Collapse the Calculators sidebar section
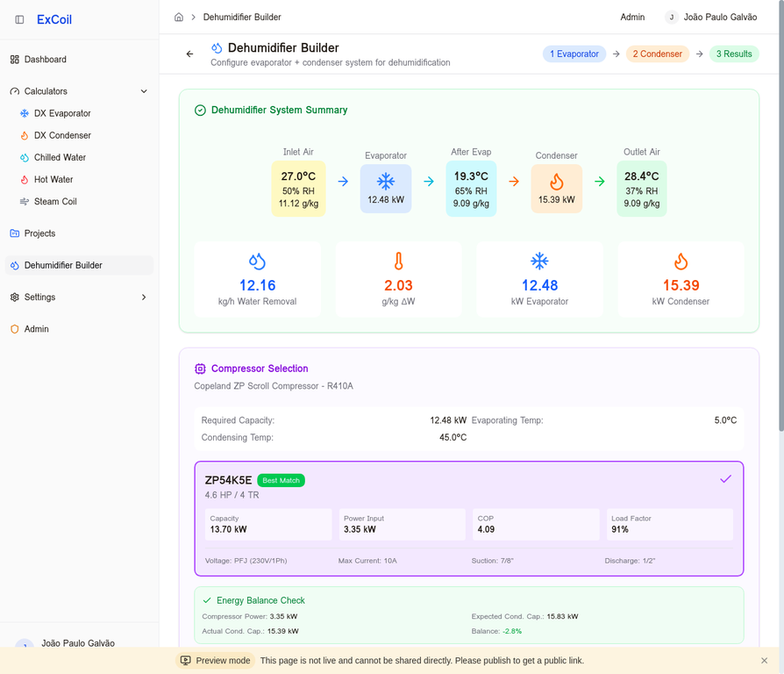784x674 pixels. point(144,91)
